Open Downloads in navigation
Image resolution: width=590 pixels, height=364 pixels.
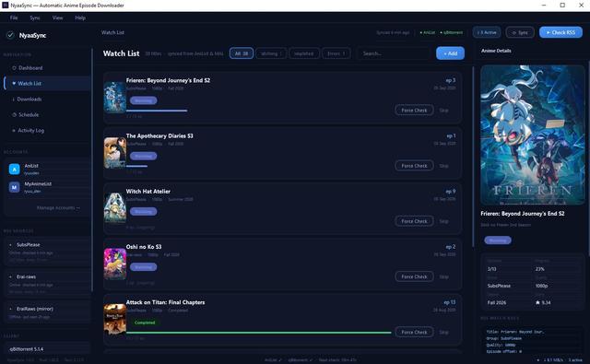pos(47,100)
